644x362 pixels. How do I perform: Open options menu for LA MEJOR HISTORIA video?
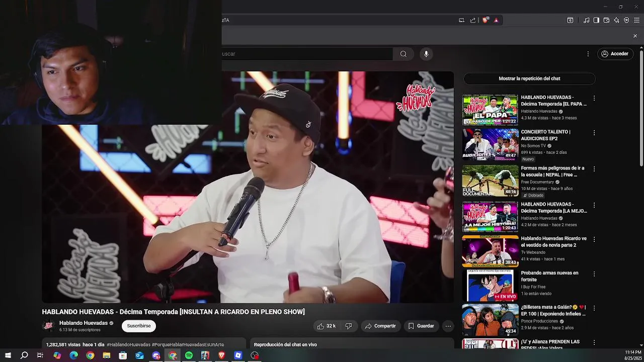click(594, 205)
